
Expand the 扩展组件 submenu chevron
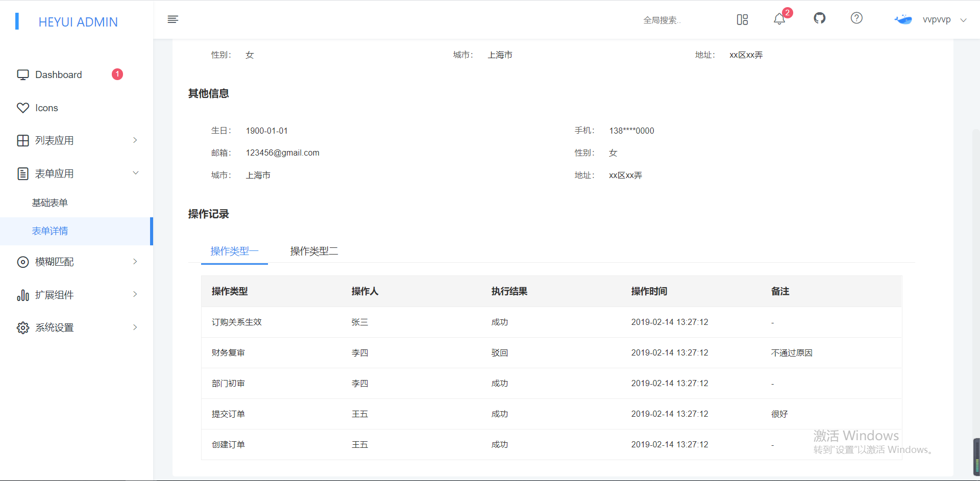(135, 294)
